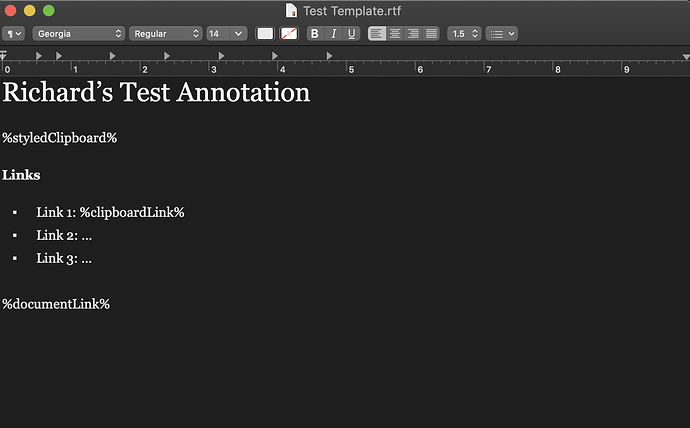Open the list bullets and numbering menu

point(502,33)
